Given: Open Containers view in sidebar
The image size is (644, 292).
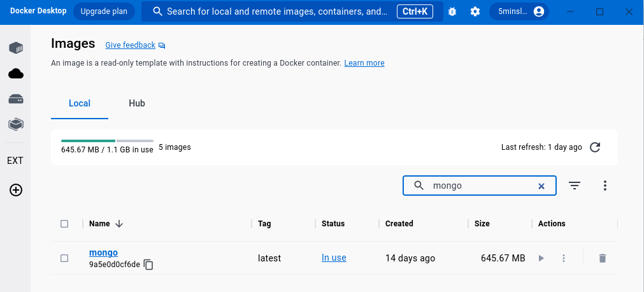Looking at the screenshot, I should coord(16,48).
